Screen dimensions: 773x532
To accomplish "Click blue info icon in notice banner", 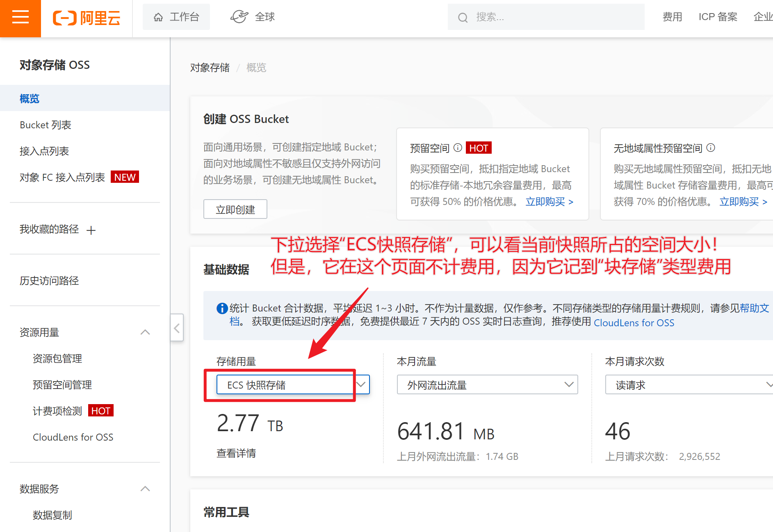I will [x=222, y=308].
